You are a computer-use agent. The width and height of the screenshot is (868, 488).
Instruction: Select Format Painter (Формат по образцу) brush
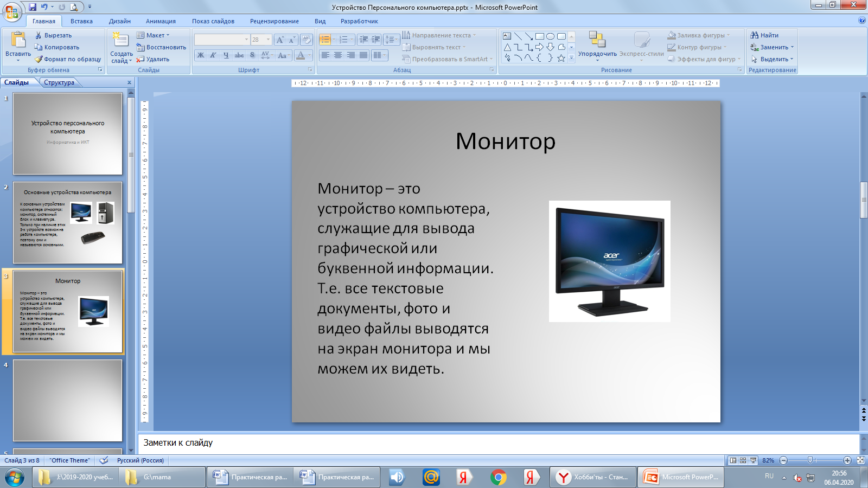coord(39,59)
